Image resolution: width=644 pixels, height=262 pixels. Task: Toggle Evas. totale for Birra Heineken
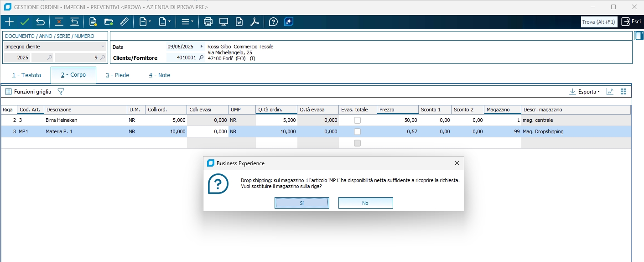(358, 120)
